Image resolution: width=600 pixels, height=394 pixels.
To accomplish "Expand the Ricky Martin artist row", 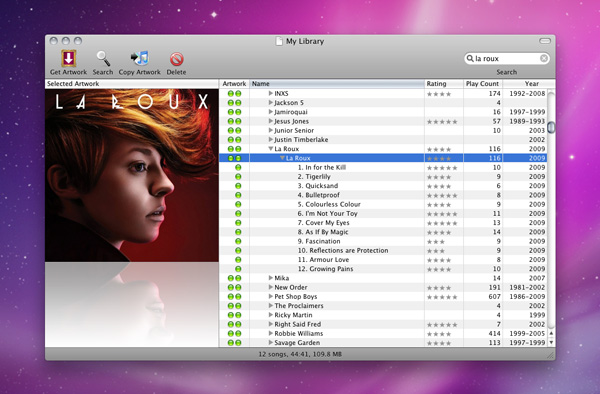I will [x=271, y=315].
